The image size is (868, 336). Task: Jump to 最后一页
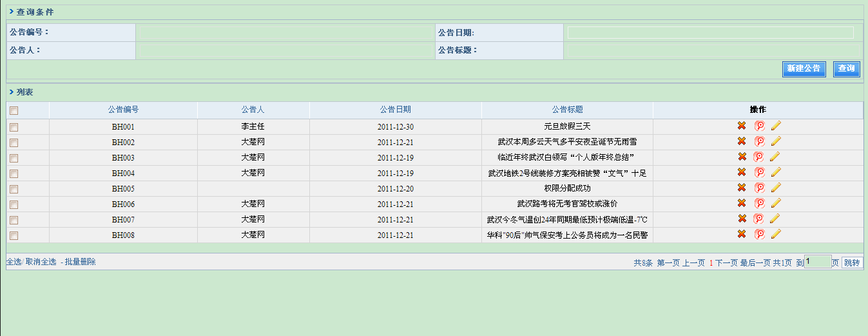755,263
